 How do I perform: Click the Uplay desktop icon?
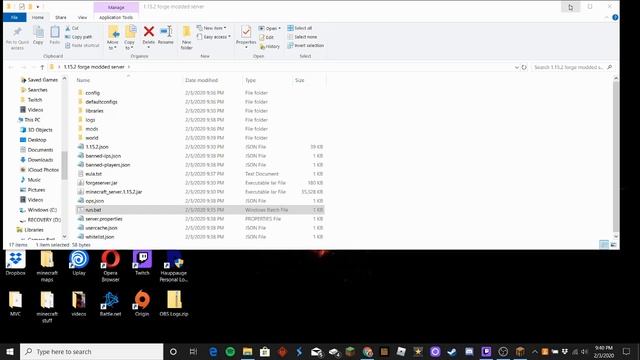(79, 264)
